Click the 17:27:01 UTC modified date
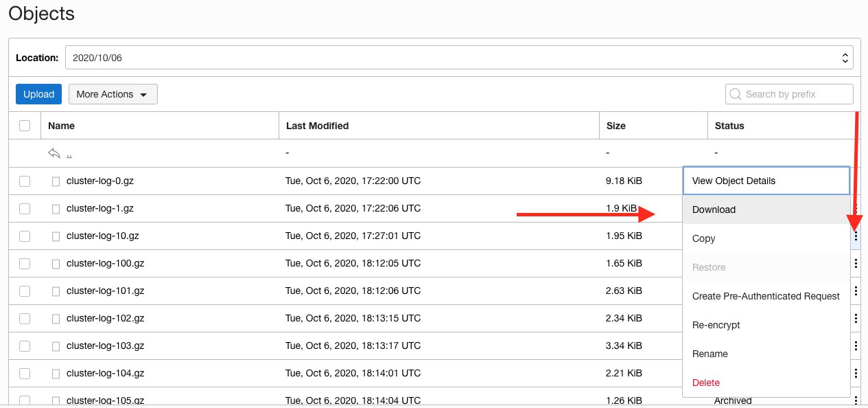868x408 pixels. (353, 236)
